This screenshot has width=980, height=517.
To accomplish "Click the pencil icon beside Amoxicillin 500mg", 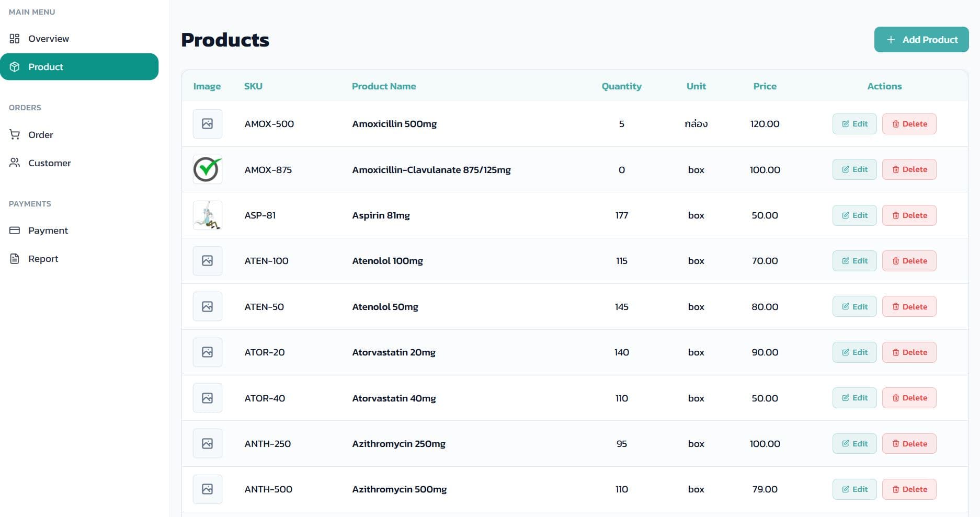I will pos(845,123).
